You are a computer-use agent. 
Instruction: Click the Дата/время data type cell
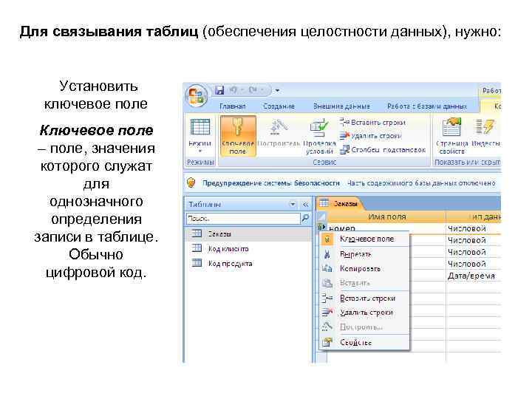[x=474, y=276]
